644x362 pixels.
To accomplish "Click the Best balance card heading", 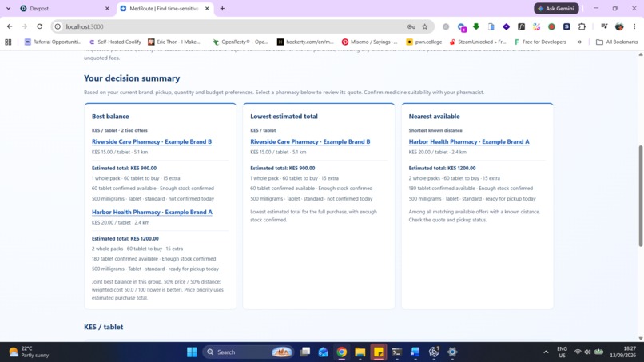I will pyautogui.click(x=110, y=117).
